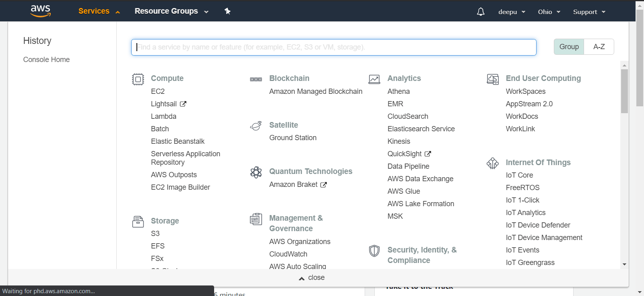Open AWS Glue
Viewport: 644px width, 296px height.
404,191
